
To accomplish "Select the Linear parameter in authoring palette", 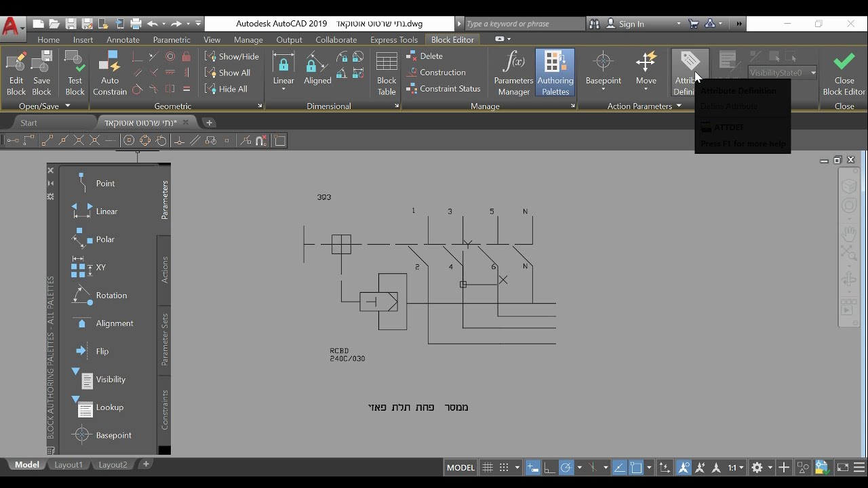I will click(x=94, y=211).
